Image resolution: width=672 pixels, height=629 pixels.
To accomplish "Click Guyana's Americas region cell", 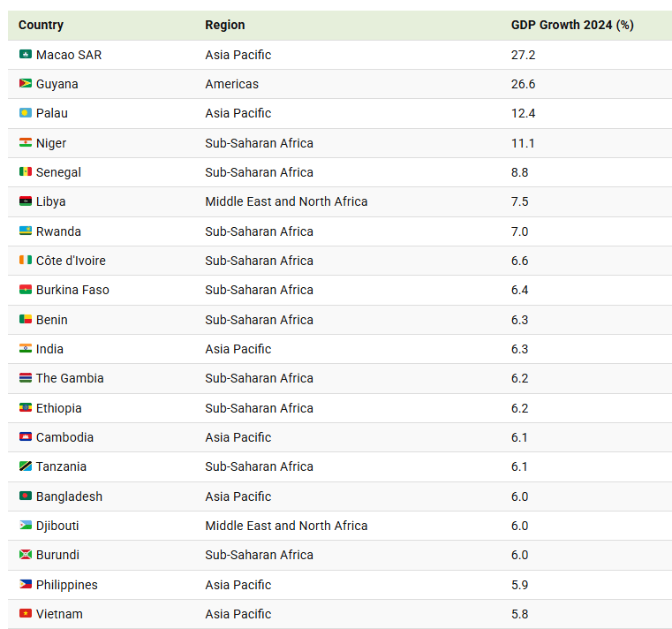I will coord(232,84).
